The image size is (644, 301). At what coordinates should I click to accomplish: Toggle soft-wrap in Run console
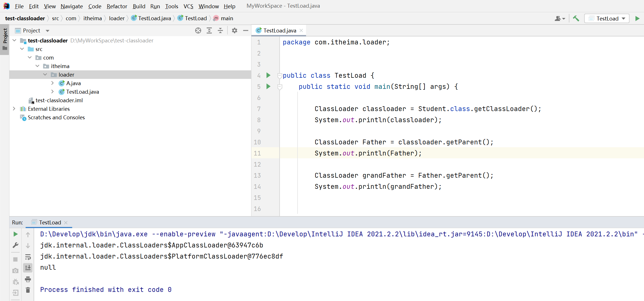[x=28, y=257]
